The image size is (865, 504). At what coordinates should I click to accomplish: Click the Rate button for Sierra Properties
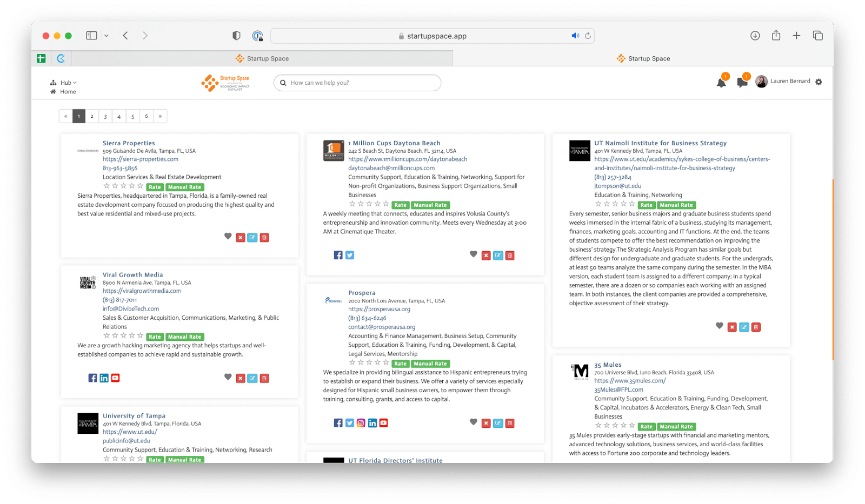[155, 187]
